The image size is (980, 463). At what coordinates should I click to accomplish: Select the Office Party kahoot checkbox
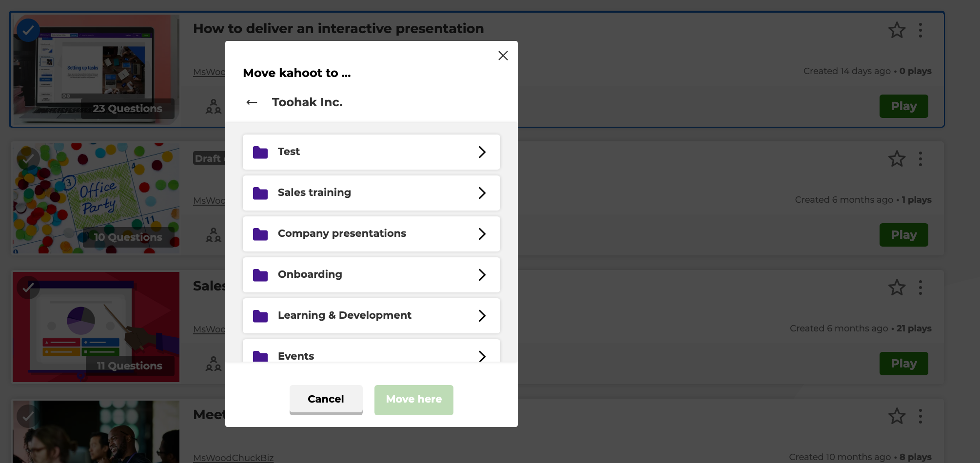[28, 159]
